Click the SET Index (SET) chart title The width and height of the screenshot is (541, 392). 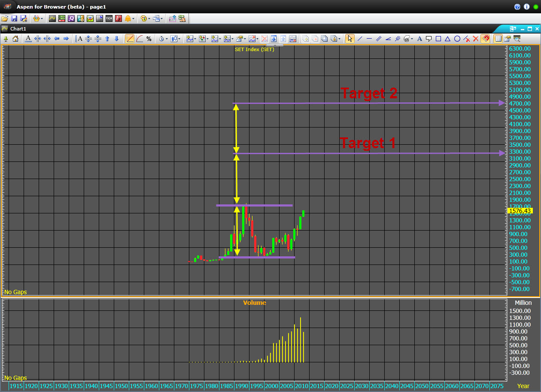[254, 49]
